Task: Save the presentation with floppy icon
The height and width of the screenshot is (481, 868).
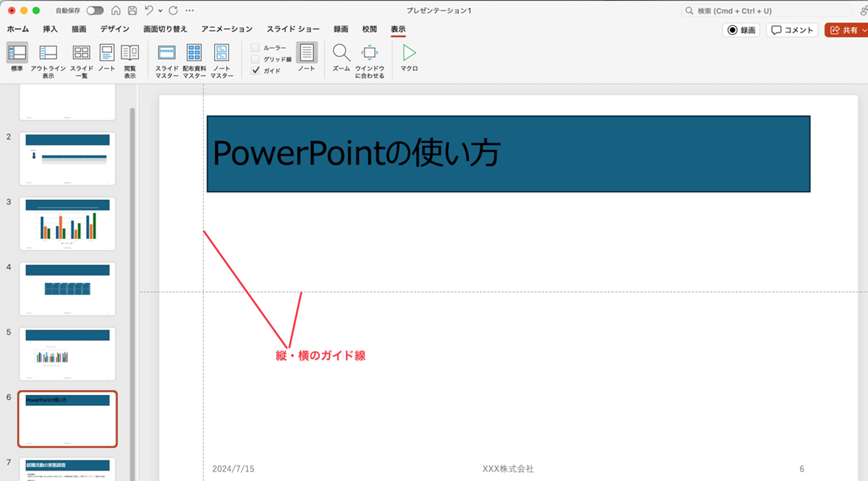Action: coord(133,10)
